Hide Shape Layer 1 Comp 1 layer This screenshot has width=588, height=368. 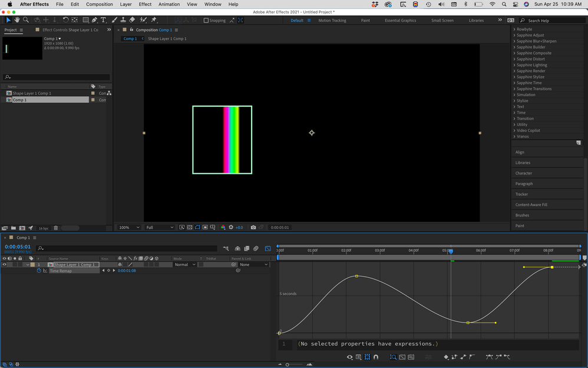click(x=4, y=265)
